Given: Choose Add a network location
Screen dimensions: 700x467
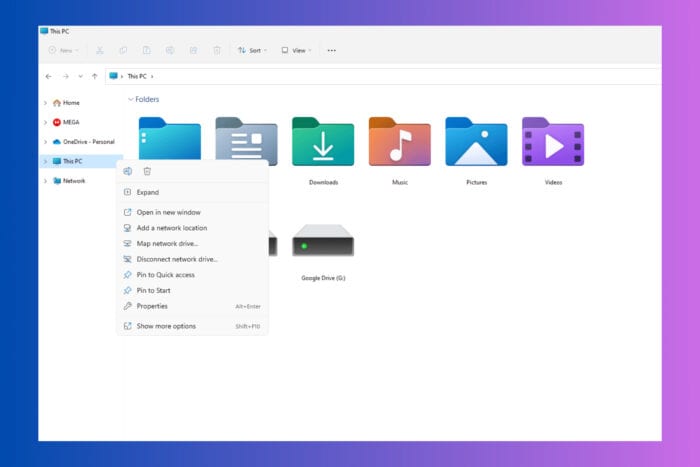Looking at the screenshot, I should (192, 228).
